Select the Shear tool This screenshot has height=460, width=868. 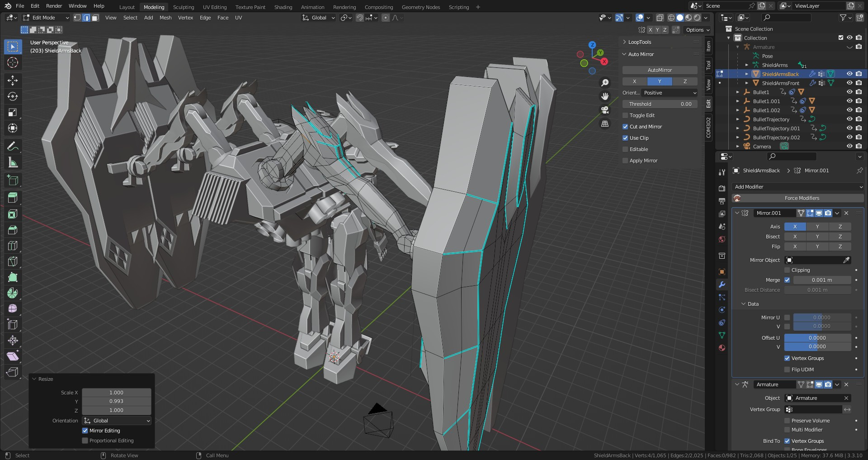[x=13, y=356]
